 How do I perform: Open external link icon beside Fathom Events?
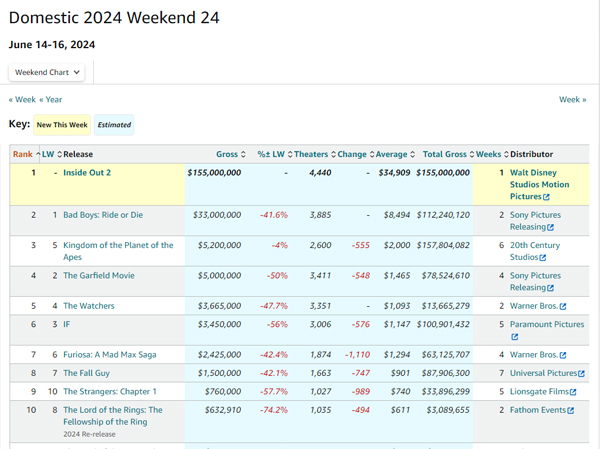[x=571, y=410]
